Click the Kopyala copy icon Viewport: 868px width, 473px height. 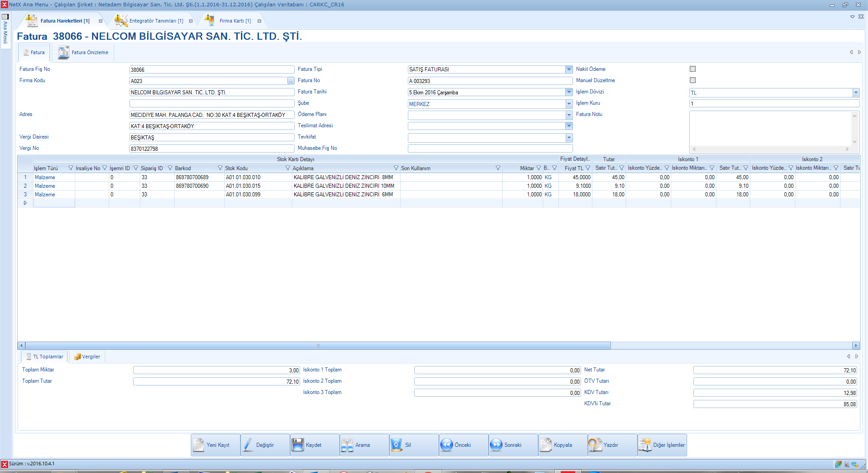click(546, 445)
